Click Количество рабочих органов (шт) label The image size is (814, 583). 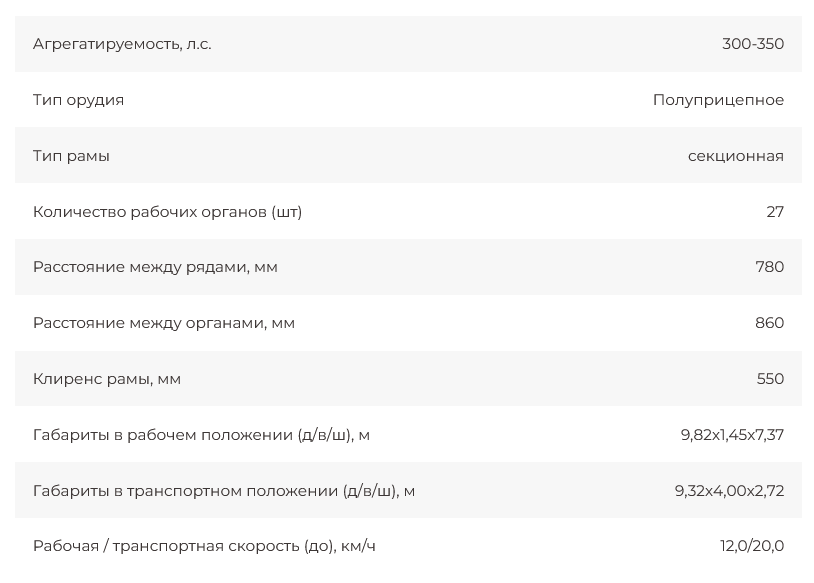[167, 212]
